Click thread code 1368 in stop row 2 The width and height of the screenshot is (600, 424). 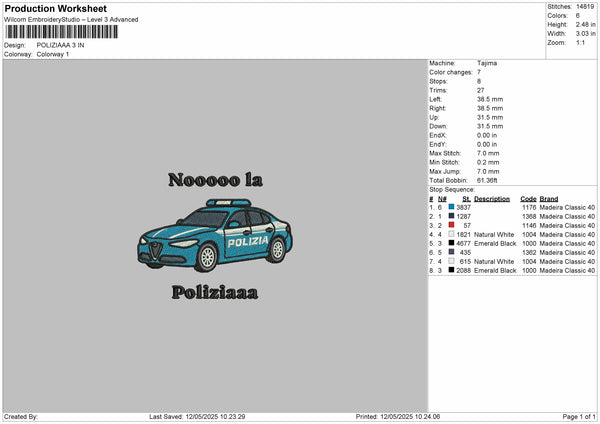(x=529, y=217)
